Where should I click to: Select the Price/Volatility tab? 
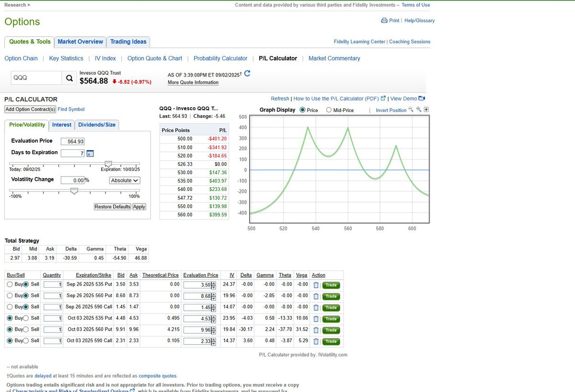pos(27,124)
